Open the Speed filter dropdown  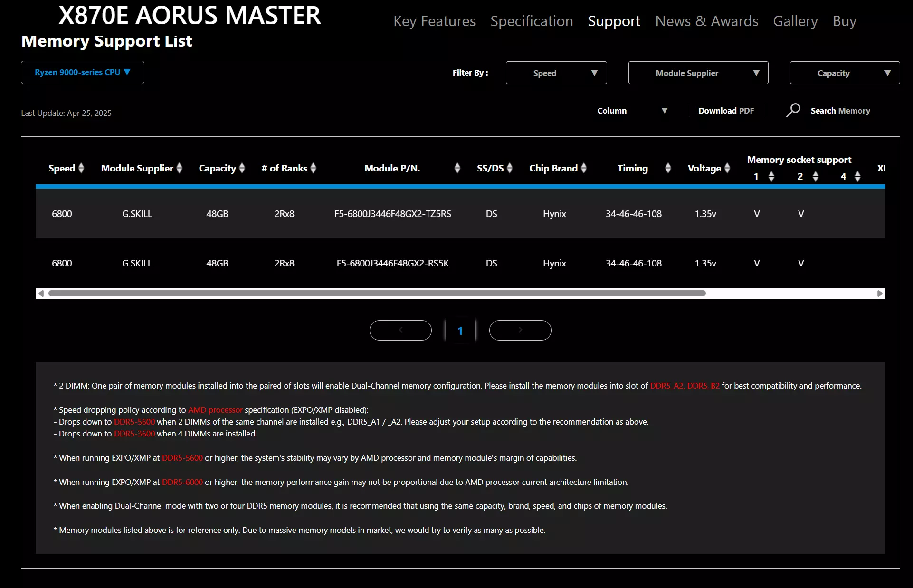point(556,73)
